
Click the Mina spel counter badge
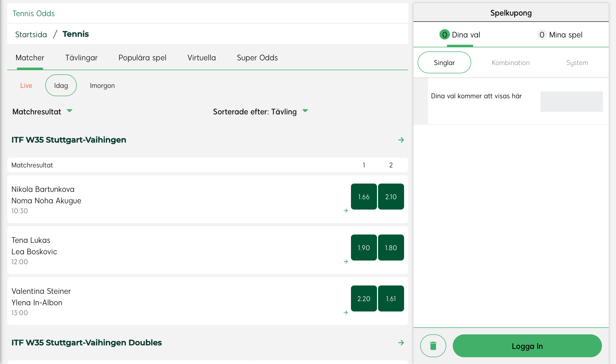coord(542,35)
